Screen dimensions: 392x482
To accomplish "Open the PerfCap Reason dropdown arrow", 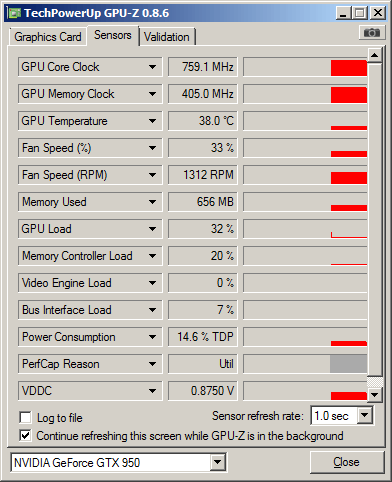I will pyautogui.click(x=152, y=364).
